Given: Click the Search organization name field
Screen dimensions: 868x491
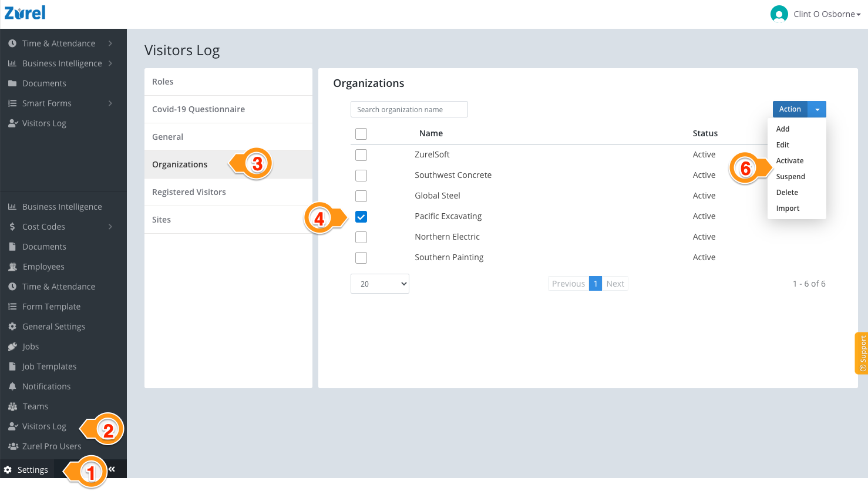Looking at the screenshot, I should coord(409,109).
